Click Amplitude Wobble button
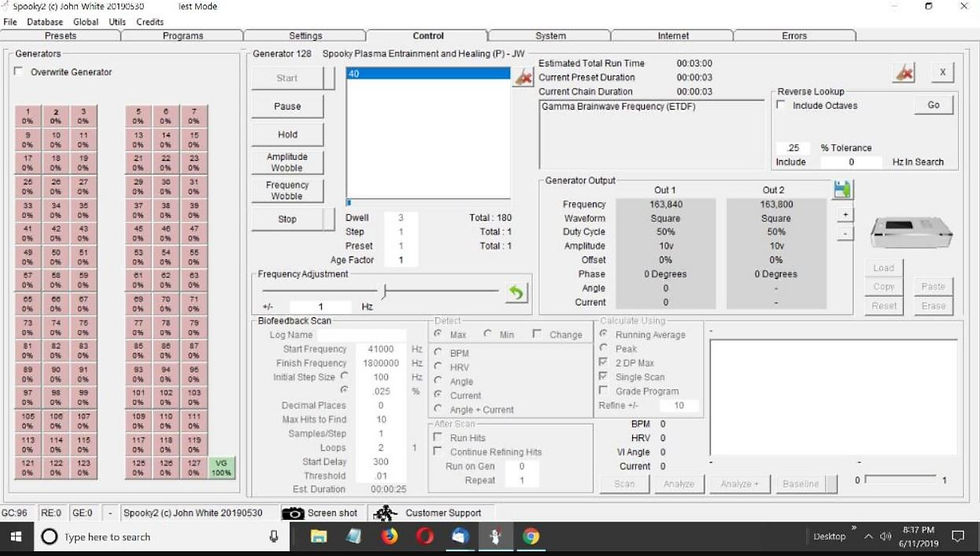The height and width of the screenshot is (556, 980). [x=288, y=162]
